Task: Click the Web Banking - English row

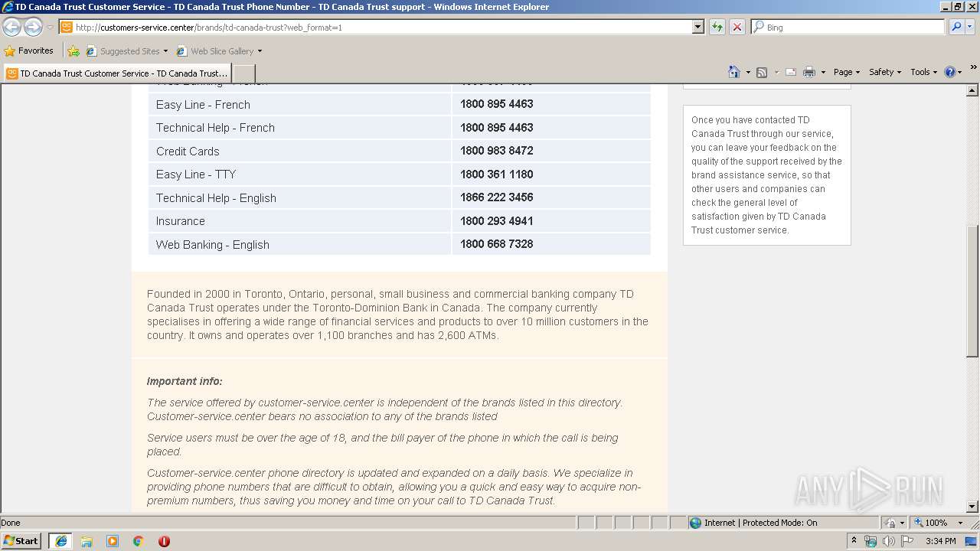Action: coord(399,244)
